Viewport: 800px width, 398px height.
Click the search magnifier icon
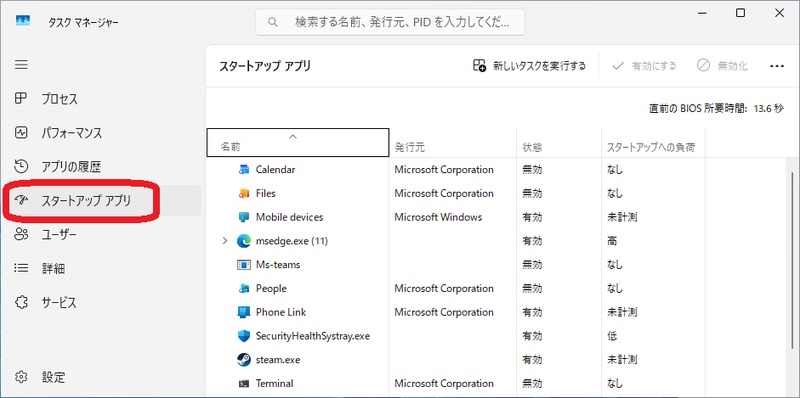[273, 22]
